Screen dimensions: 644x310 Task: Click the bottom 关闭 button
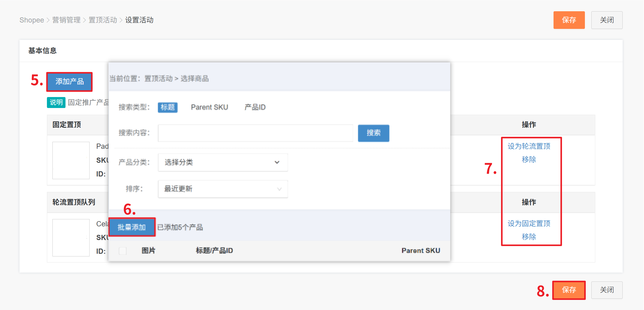[607, 290]
